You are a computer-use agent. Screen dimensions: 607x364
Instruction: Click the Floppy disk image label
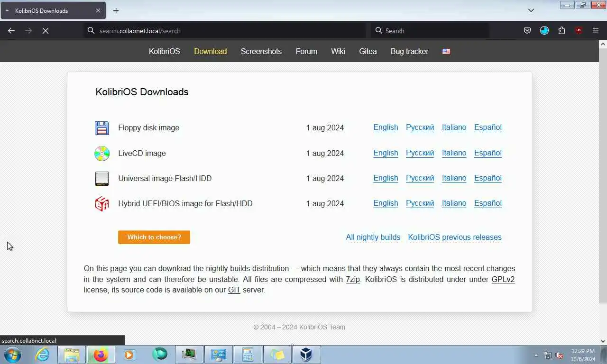(149, 128)
